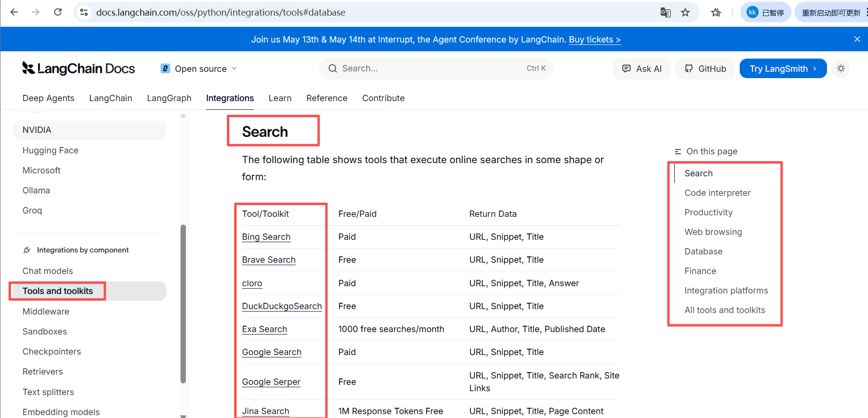View site information icon in address bar
The height and width of the screenshot is (418, 868).
point(84,12)
